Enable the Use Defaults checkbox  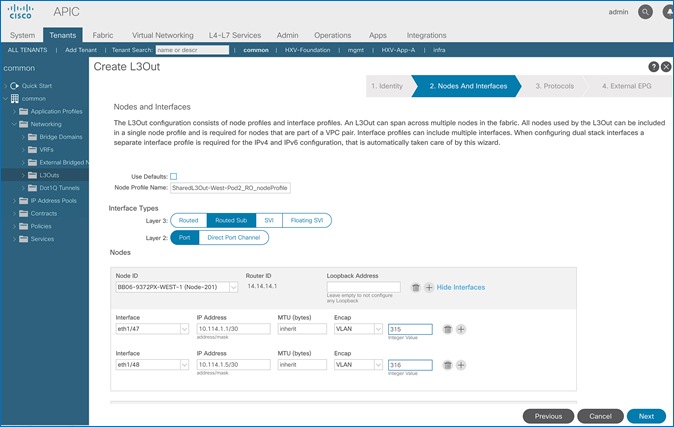[x=174, y=176]
